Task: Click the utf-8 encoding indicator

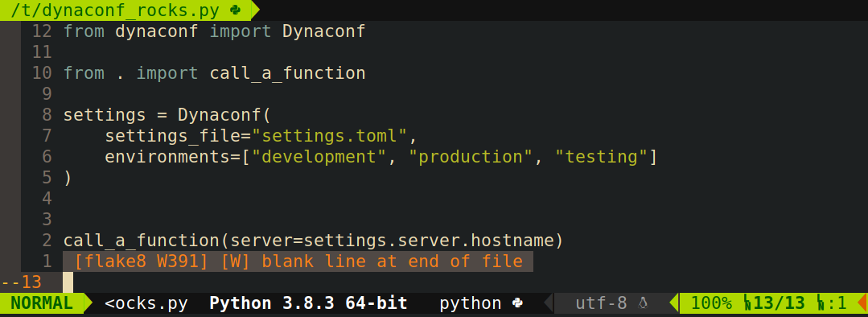Action: pyautogui.click(x=601, y=303)
